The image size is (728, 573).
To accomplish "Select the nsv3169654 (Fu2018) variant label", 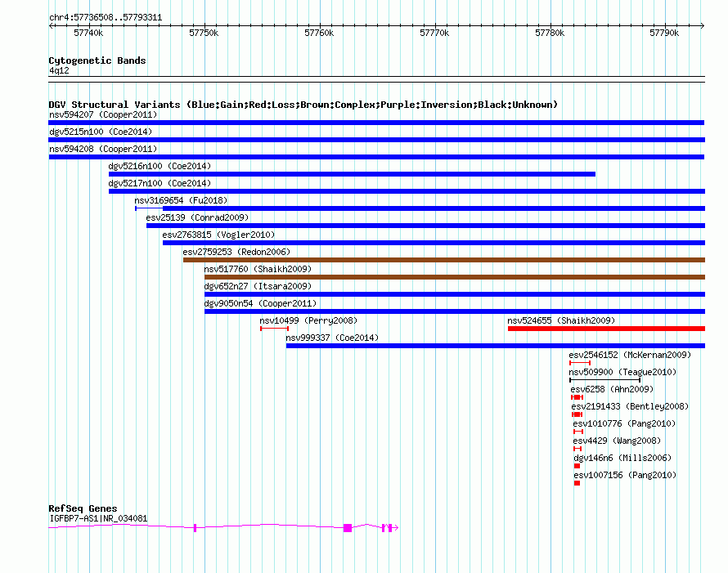I will [x=181, y=200].
